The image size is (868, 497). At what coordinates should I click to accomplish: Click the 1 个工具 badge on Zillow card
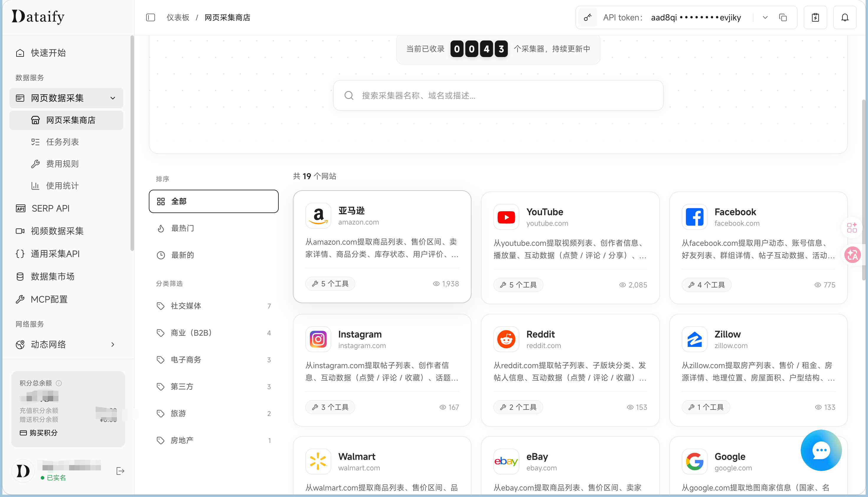pos(706,407)
